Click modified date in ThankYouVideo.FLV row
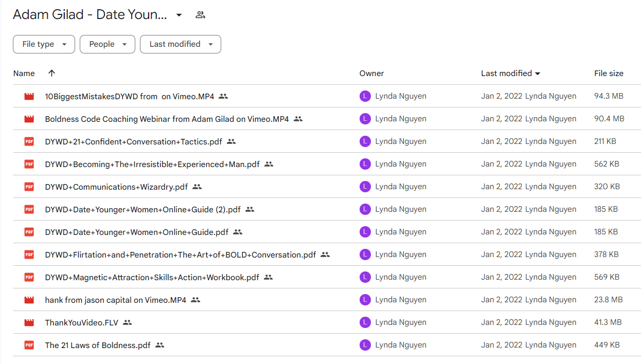Image resolution: width=641 pixels, height=364 pixels. coord(502,322)
